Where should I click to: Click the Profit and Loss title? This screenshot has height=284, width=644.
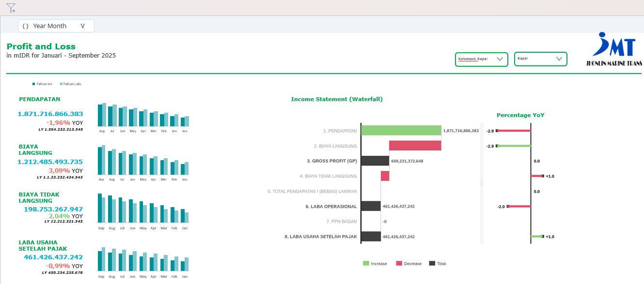click(41, 47)
